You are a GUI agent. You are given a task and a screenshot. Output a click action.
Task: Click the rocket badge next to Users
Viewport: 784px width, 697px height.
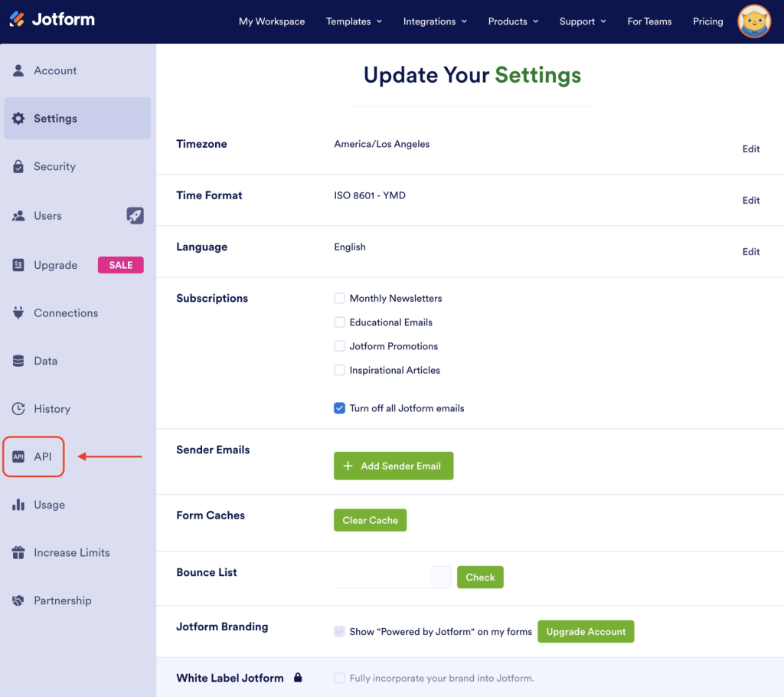(135, 216)
